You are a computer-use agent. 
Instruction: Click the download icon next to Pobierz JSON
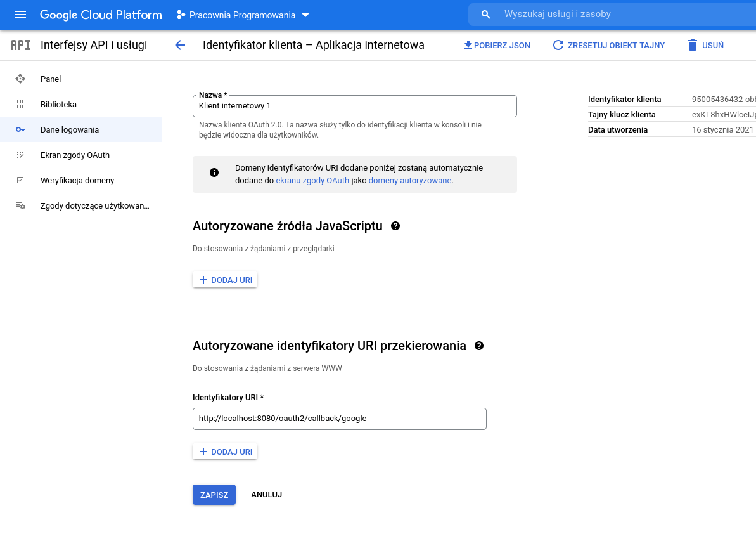468,46
